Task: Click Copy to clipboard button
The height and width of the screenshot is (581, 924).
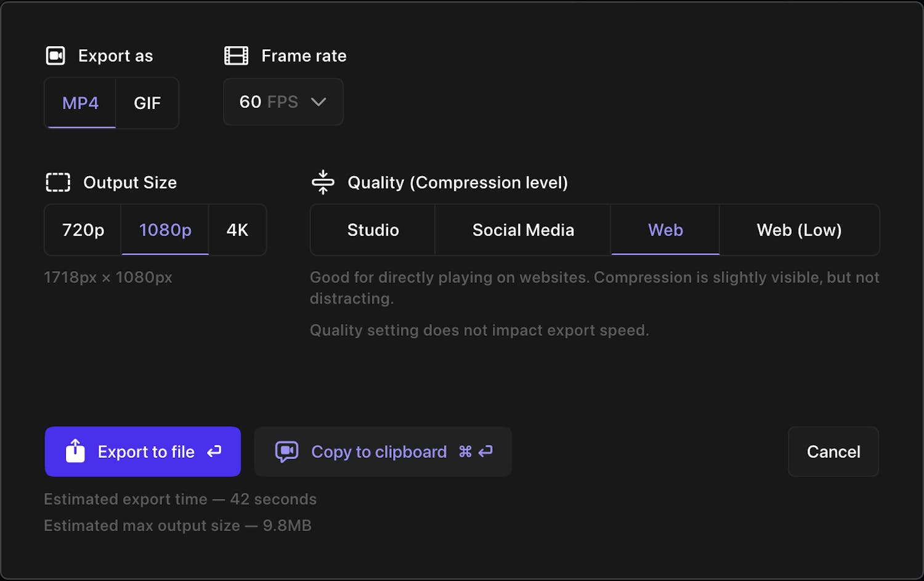Action: pyautogui.click(x=383, y=452)
